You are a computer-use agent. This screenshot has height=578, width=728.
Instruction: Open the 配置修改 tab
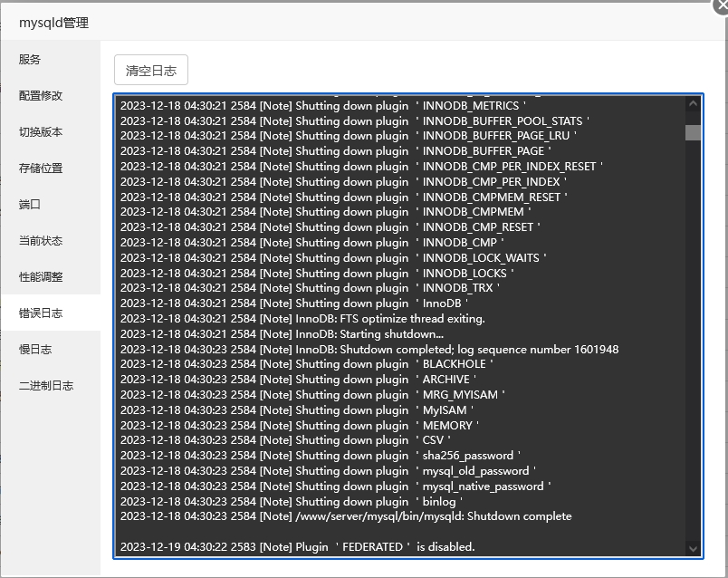pos(50,96)
